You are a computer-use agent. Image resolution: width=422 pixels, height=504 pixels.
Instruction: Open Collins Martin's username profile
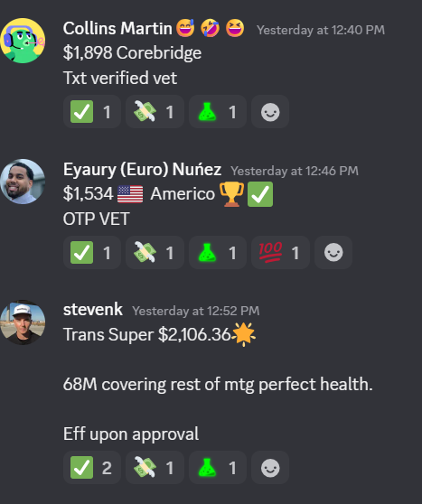coord(117,29)
